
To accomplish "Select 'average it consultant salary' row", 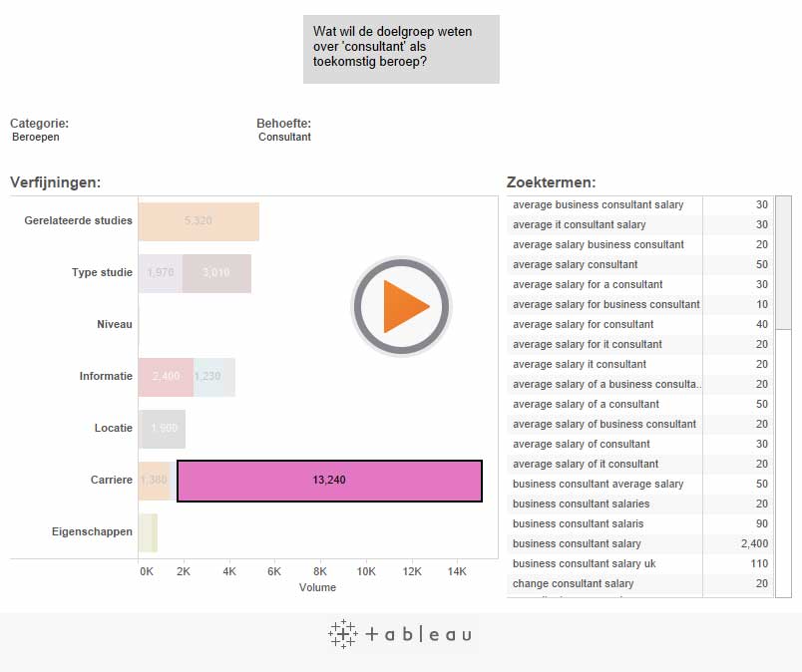I will pos(579,225).
